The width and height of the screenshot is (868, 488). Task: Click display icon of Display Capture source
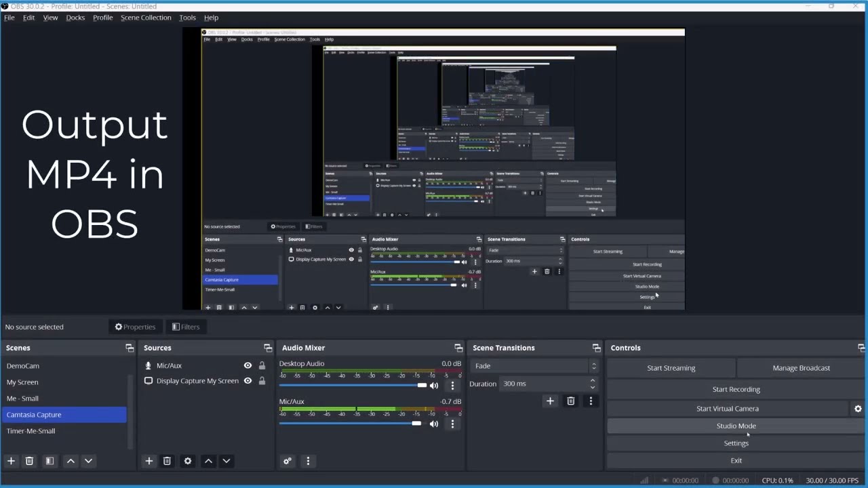pos(149,381)
